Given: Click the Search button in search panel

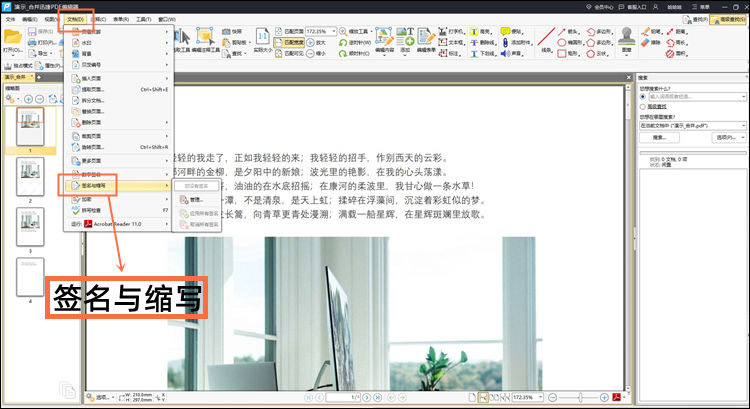Looking at the screenshot, I should pos(659,137).
